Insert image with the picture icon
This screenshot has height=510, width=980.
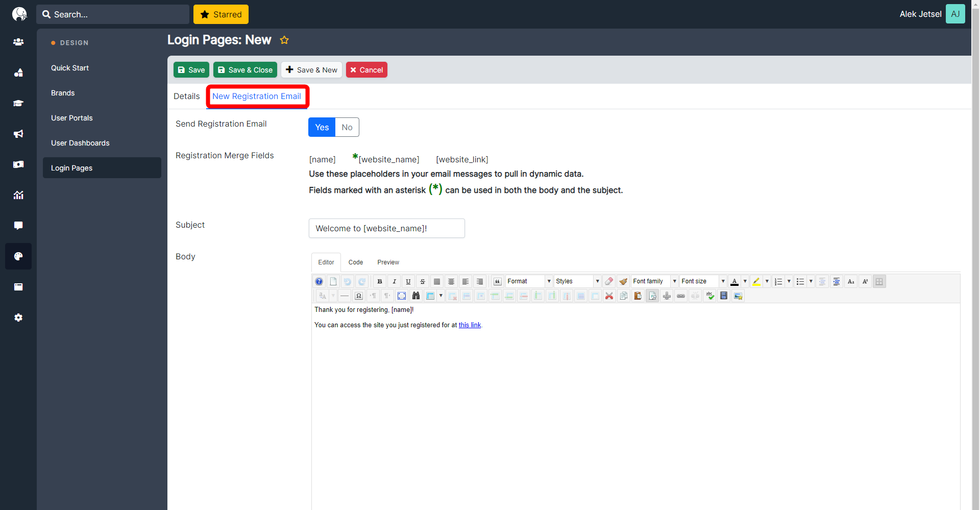[738, 296]
